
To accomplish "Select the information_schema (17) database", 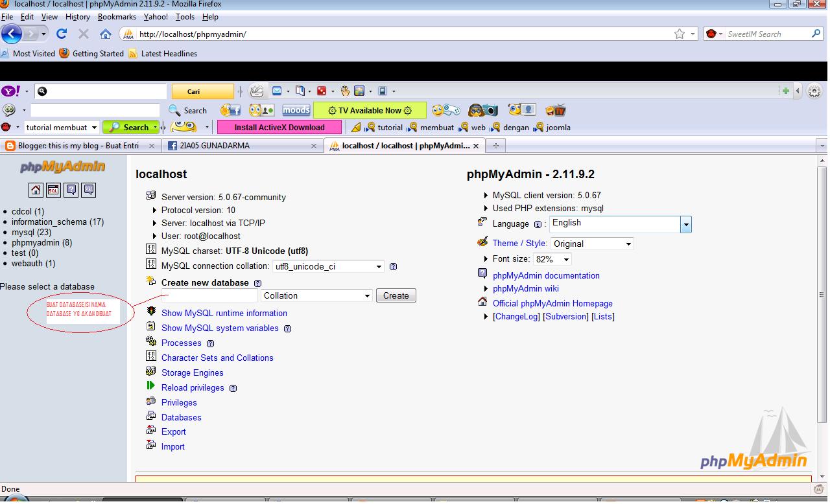I will point(58,222).
